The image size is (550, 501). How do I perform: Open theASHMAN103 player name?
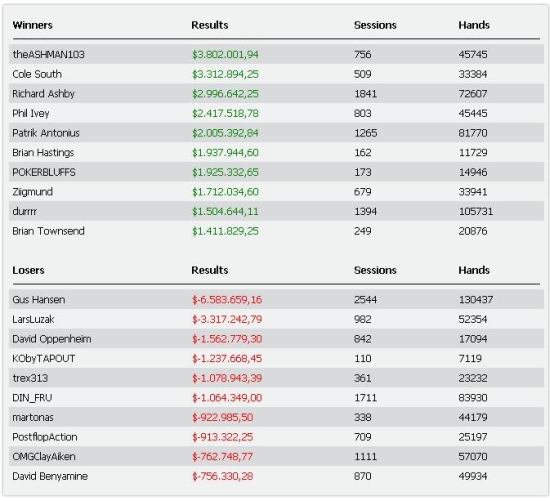point(48,54)
